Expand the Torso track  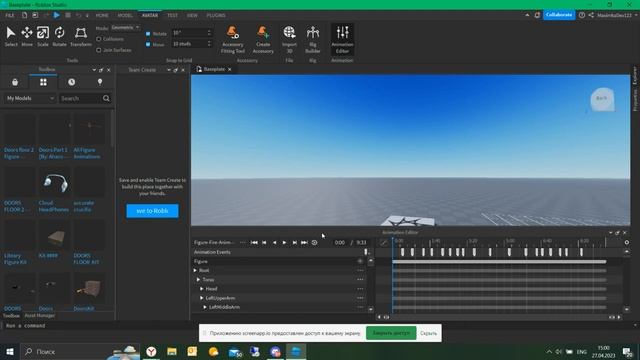tap(198, 280)
